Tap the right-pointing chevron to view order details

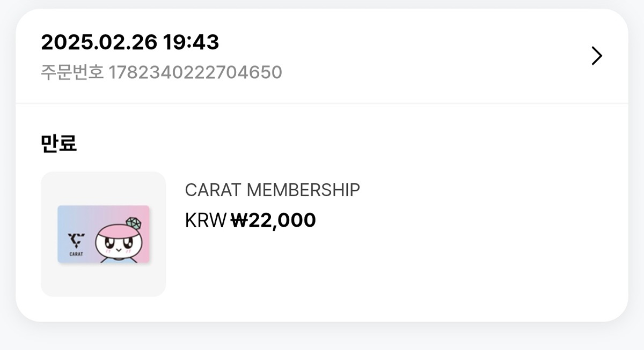(596, 55)
